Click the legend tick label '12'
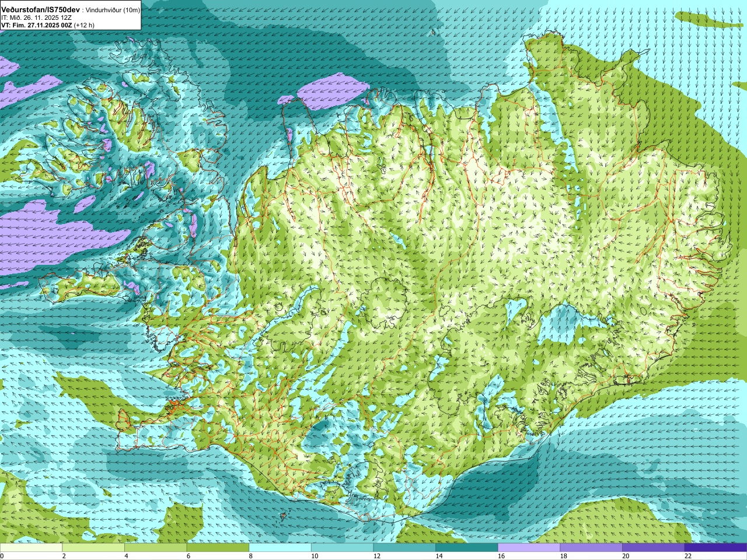747x560 pixels. 377,556
